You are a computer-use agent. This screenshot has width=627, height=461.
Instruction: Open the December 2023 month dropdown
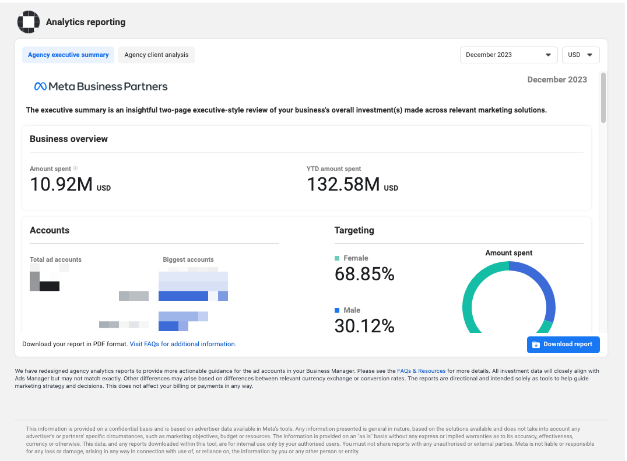coord(509,55)
